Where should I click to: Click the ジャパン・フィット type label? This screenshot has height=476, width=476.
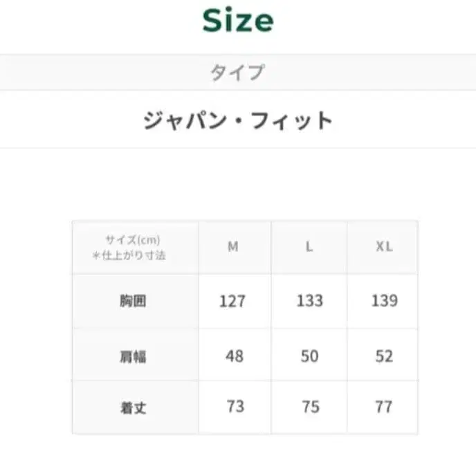pyautogui.click(x=237, y=120)
